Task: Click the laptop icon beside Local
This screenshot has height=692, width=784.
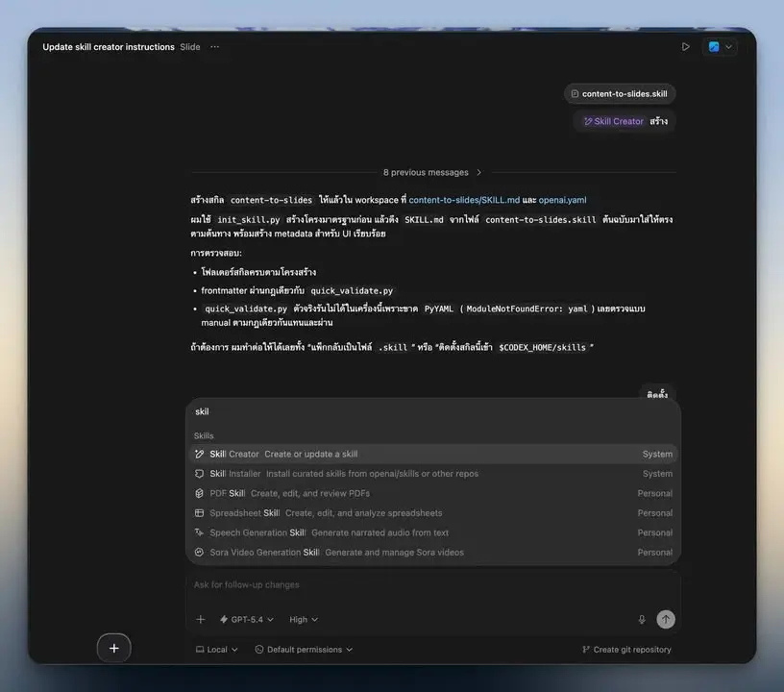Action: tap(200, 650)
